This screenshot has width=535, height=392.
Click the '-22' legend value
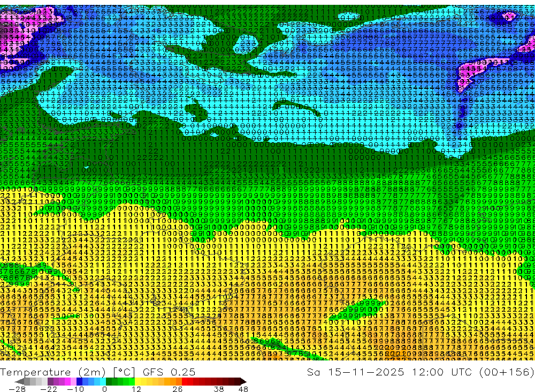click(49, 389)
